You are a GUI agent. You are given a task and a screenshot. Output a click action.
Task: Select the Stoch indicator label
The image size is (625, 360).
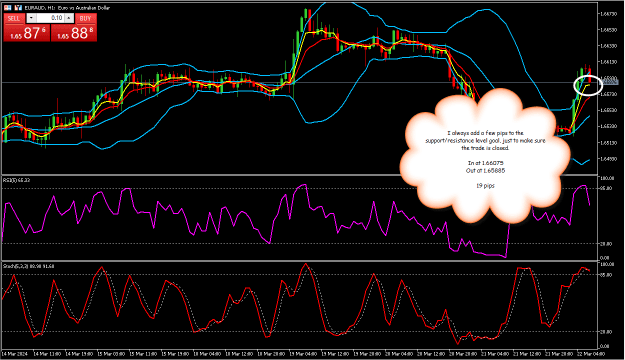click(x=29, y=266)
